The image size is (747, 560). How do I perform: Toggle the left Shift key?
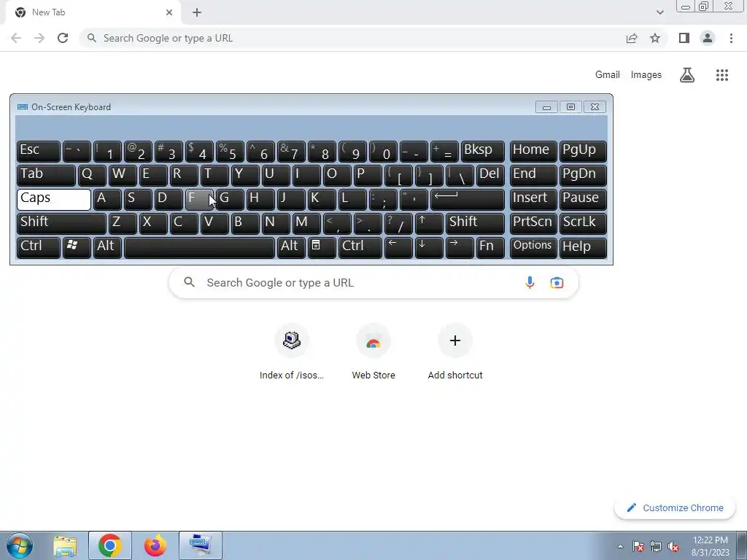pyautogui.click(x=61, y=223)
